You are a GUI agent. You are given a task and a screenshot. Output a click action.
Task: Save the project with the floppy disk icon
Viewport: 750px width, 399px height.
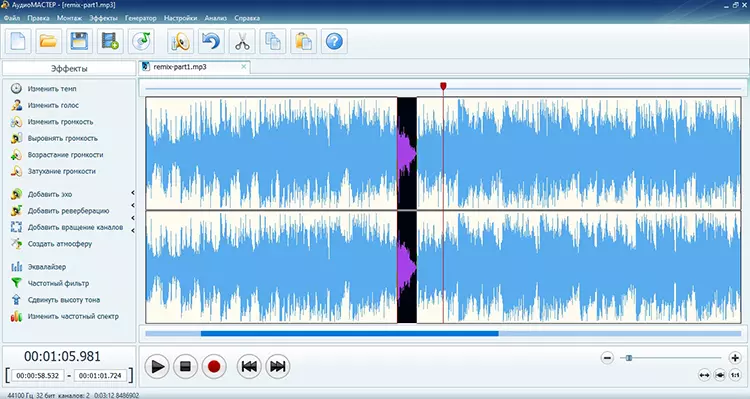coord(79,42)
